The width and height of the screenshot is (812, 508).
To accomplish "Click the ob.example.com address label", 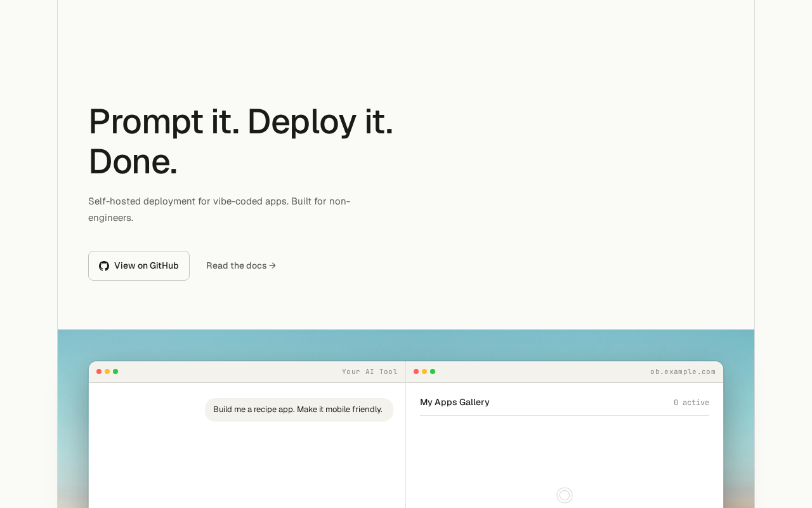I will pos(683,371).
